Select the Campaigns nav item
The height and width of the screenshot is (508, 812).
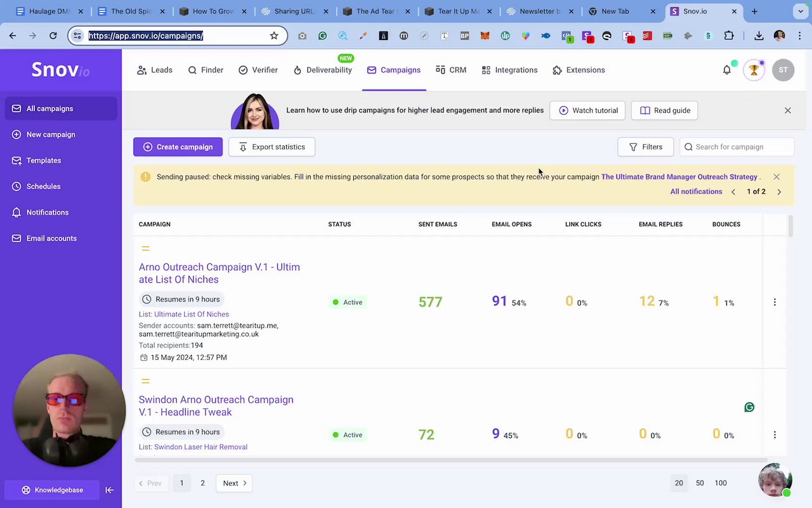(393, 70)
